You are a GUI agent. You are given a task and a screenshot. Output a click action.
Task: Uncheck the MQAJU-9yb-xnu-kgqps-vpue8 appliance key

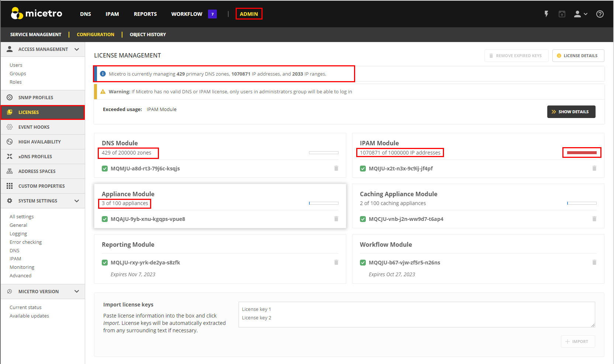[105, 219]
